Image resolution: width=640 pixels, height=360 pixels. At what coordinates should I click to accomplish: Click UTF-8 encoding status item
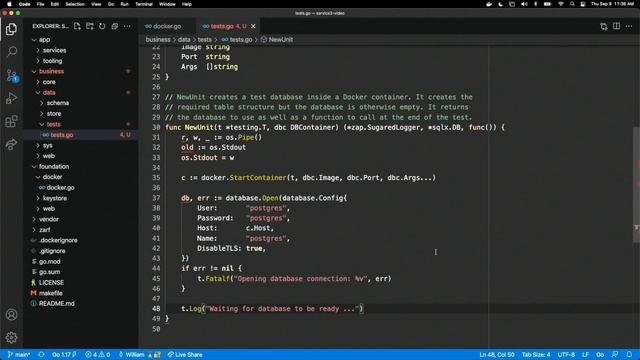(566, 355)
